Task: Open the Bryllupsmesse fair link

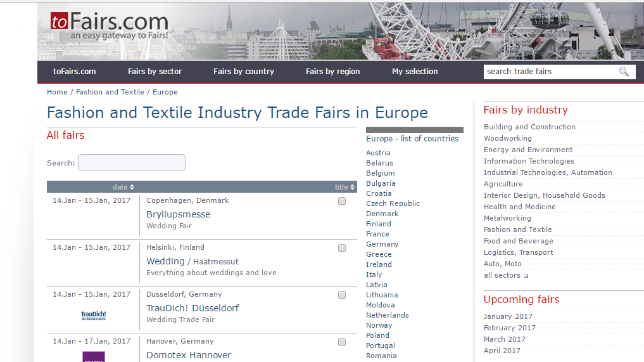Action: pyautogui.click(x=178, y=214)
